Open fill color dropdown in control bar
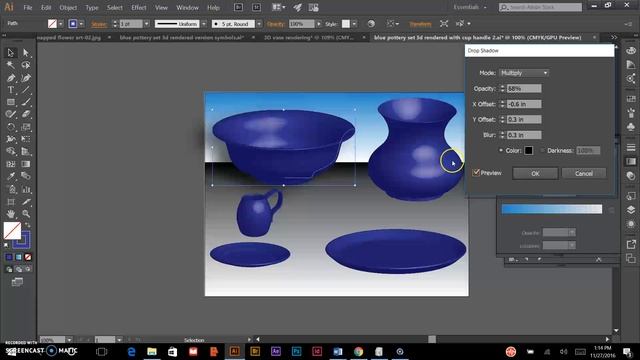Screen dimensions: 640x360 (60, 24)
